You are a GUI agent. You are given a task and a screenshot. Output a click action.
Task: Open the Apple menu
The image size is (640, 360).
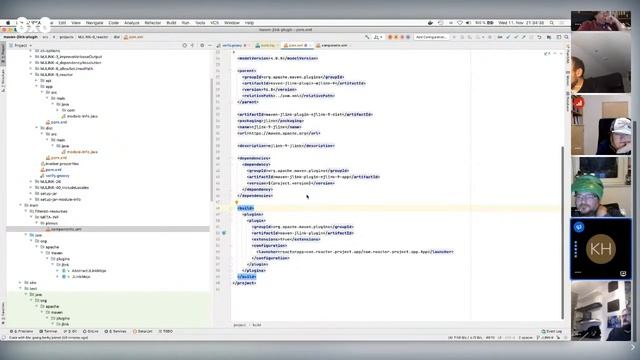click(7, 23)
